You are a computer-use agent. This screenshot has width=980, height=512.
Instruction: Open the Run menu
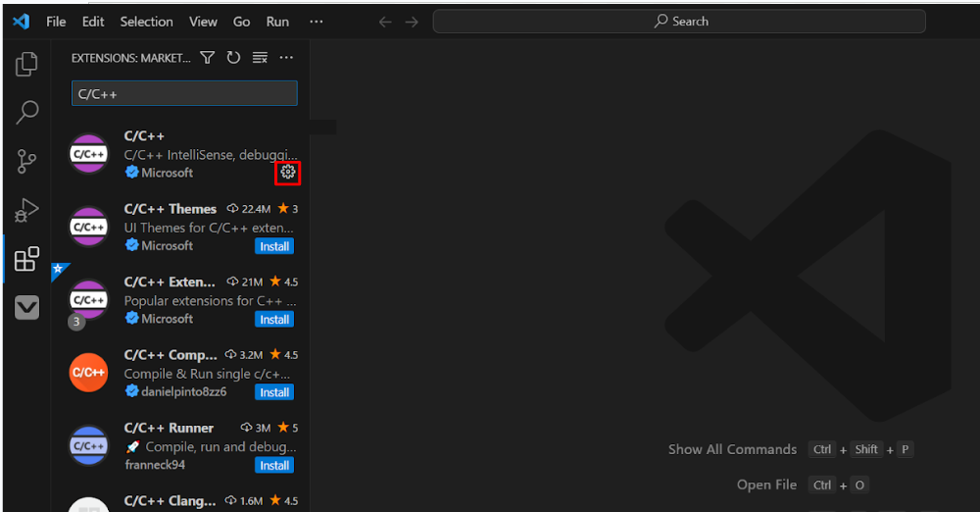click(277, 22)
